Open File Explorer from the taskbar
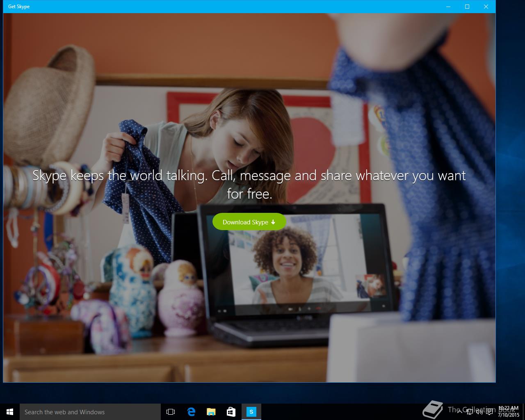The height and width of the screenshot is (420, 525). click(211, 412)
